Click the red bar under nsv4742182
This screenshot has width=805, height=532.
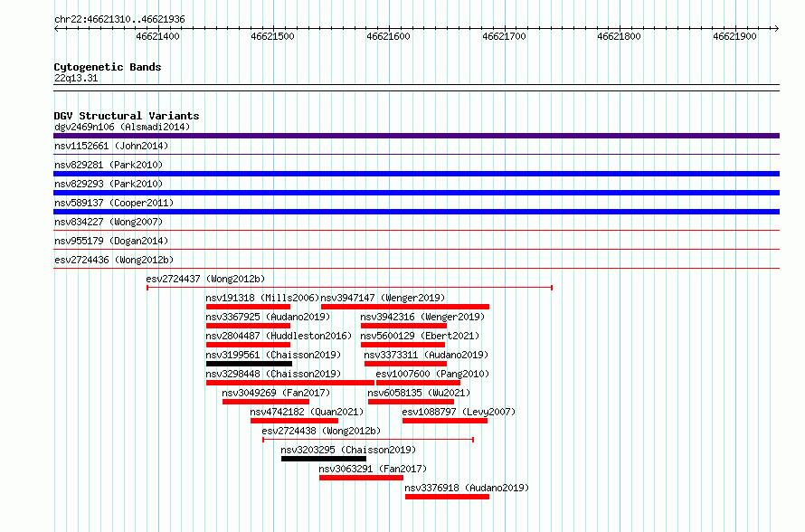pyautogui.click(x=294, y=421)
